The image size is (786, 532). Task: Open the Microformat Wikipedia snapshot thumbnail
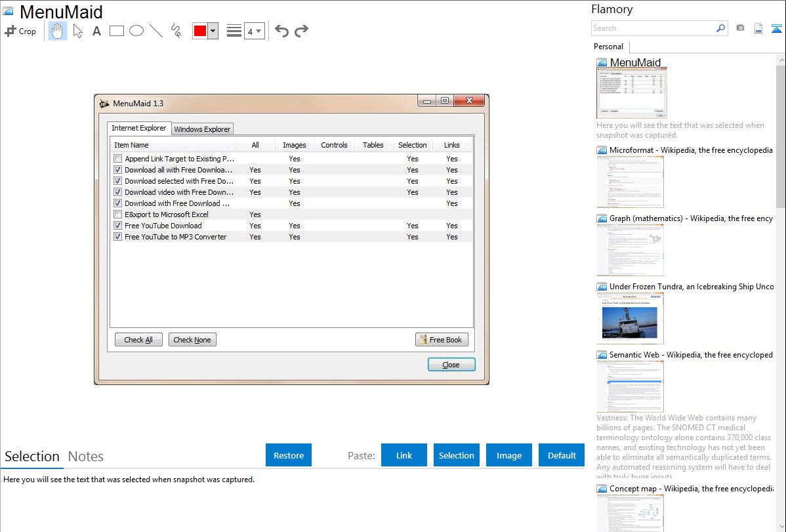point(630,182)
